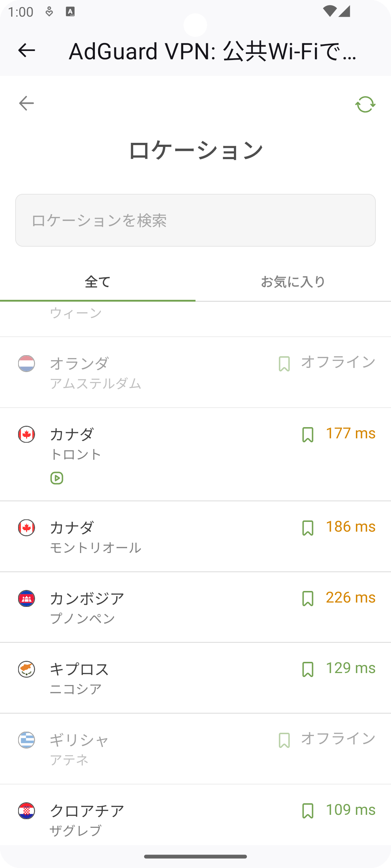Go back with the gray arrow

26,103
